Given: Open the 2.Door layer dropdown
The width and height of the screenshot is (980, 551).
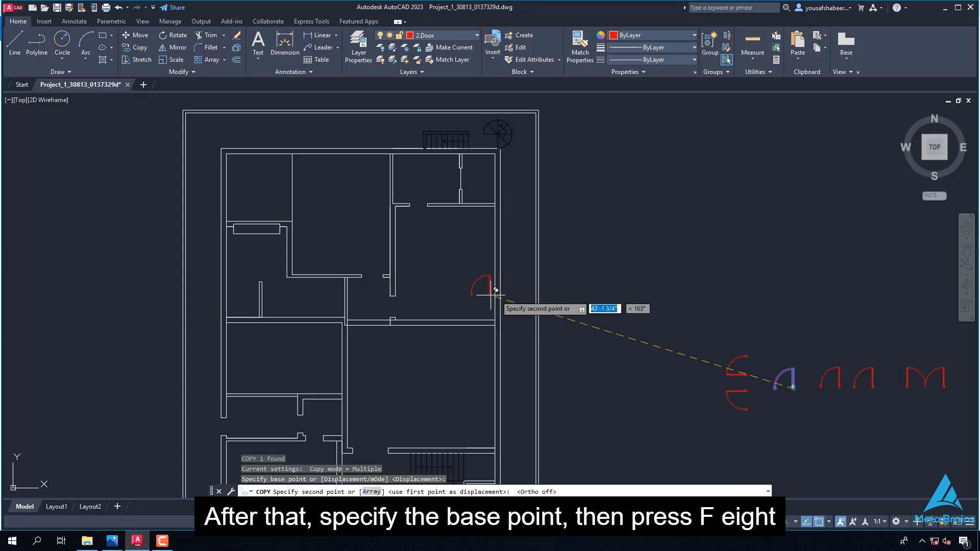Looking at the screenshot, I should point(476,35).
